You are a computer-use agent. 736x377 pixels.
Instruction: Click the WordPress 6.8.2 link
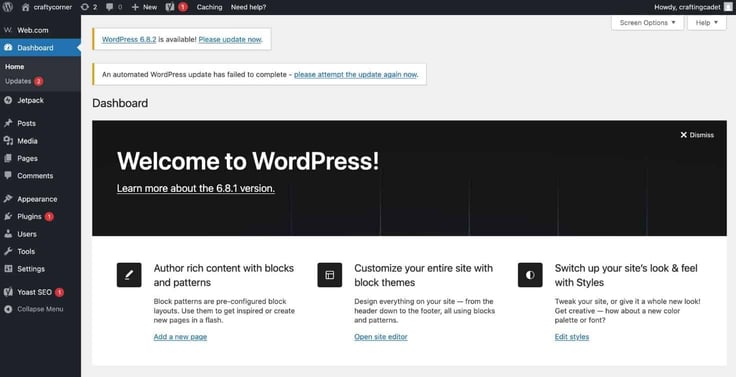(129, 39)
